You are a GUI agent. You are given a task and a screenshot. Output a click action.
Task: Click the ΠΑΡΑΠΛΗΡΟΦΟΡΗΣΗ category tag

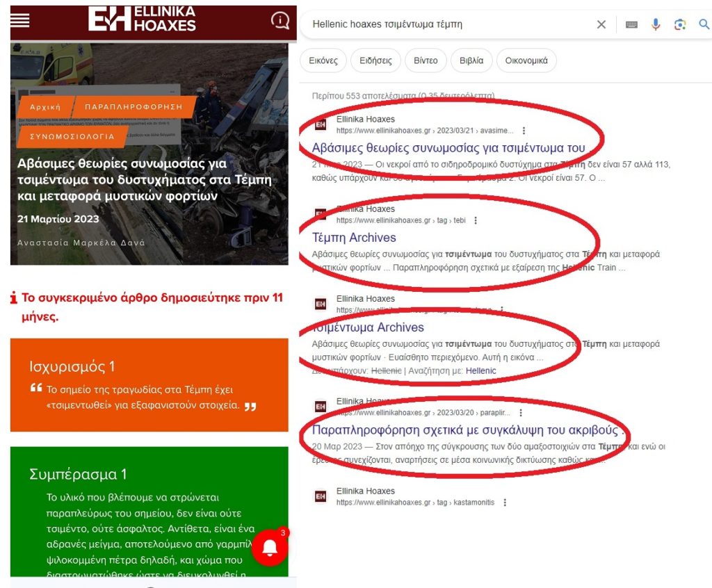click(x=133, y=107)
